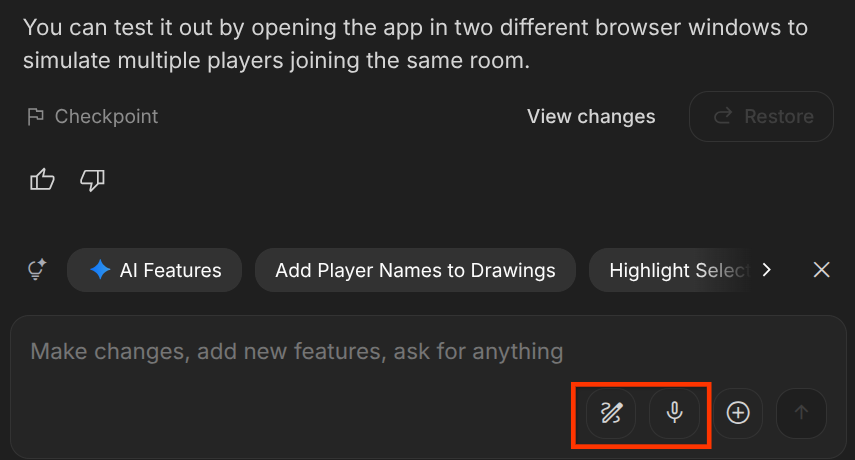855x460 pixels.
Task: Click the message about simulating multiple players
Action: [415, 44]
